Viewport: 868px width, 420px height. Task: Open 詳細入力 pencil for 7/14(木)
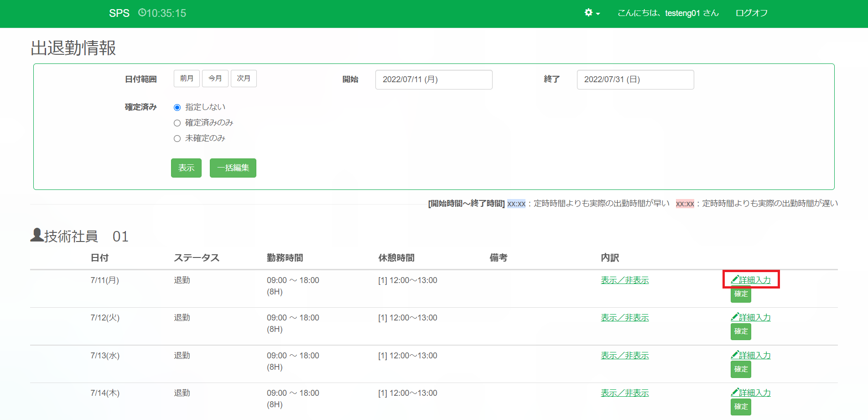(751, 393)
